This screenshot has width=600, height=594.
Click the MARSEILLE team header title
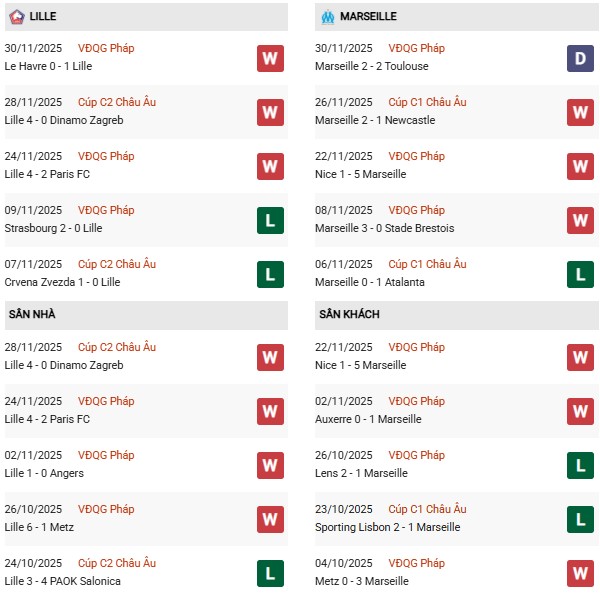click(368, 17)
